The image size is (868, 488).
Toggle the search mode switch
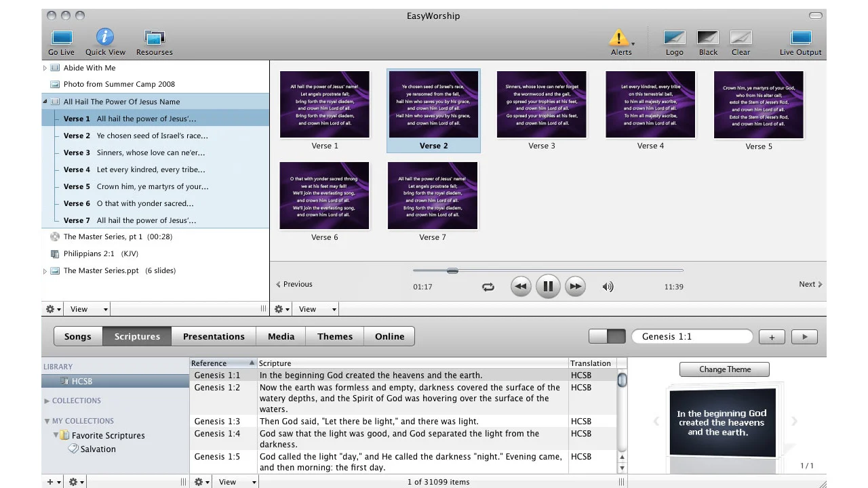pyautogui.click(x=607, y=336)
